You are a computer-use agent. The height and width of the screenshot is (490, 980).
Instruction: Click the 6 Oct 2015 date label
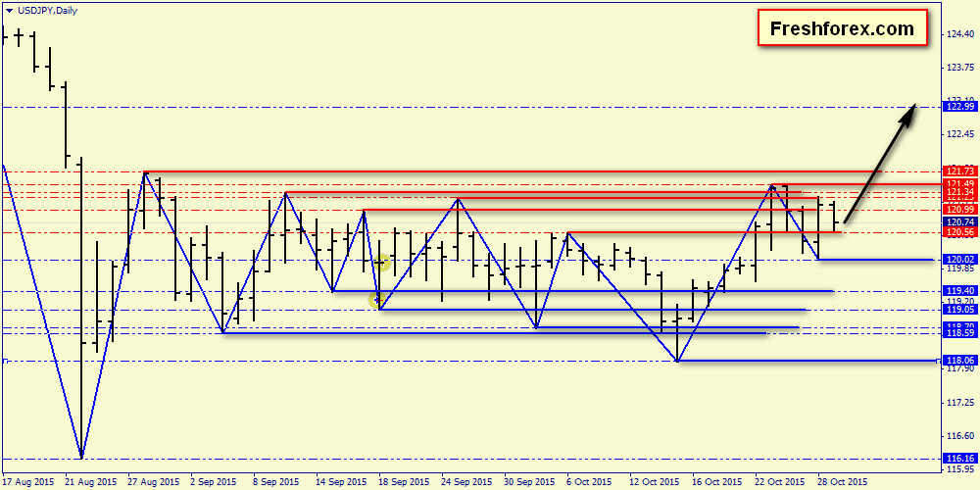[591, 482]
